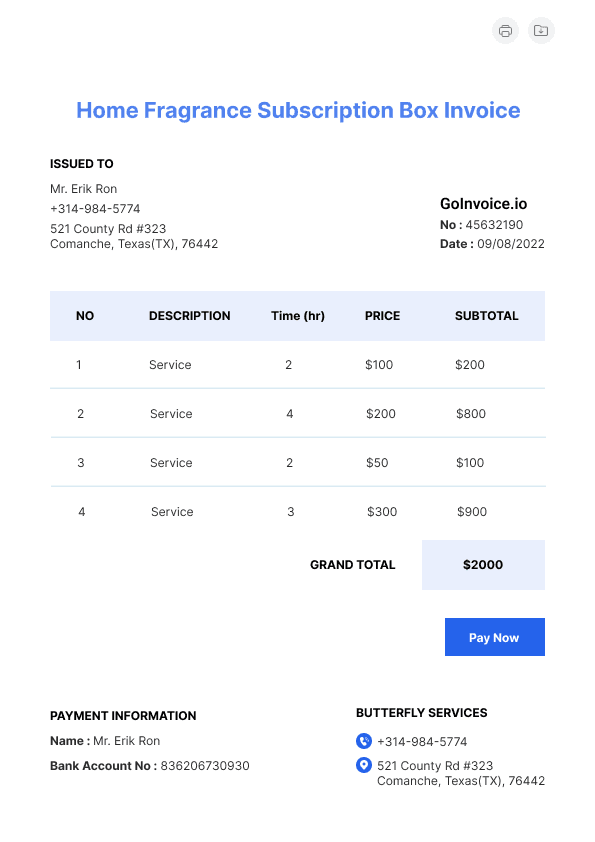Click the invoice date 09/08/2022
This screenshot has height=842, width=595.
(511, 244)
